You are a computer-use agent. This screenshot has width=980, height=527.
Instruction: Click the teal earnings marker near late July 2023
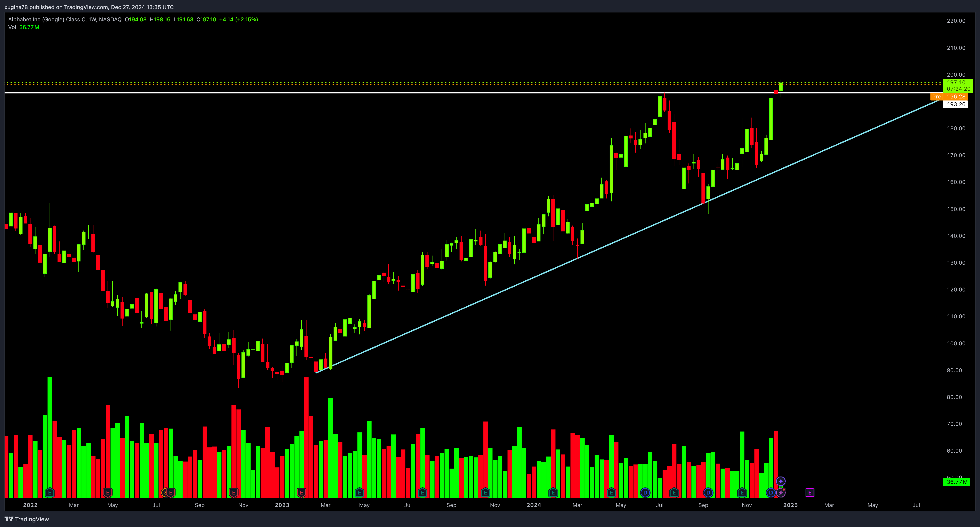(x=422, y=493)
